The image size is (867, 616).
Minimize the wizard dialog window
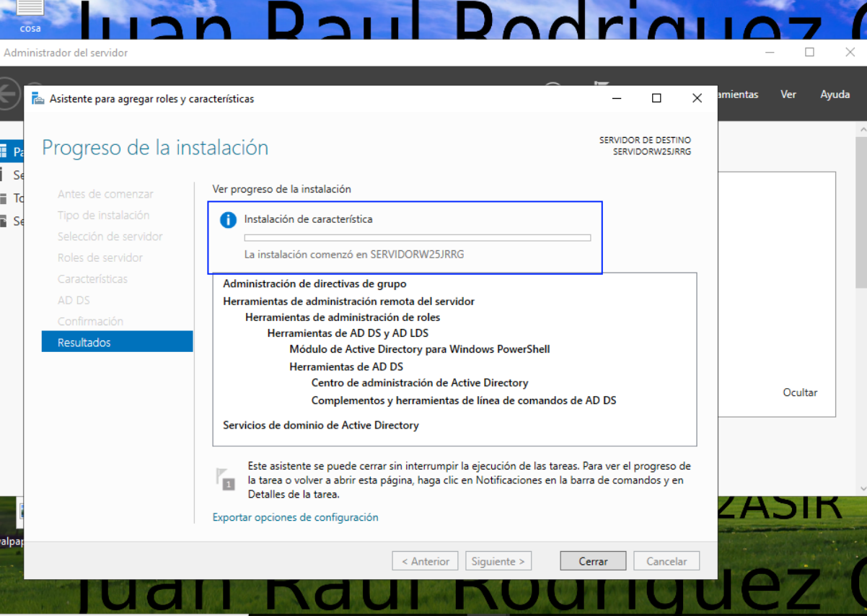(617, 98)
